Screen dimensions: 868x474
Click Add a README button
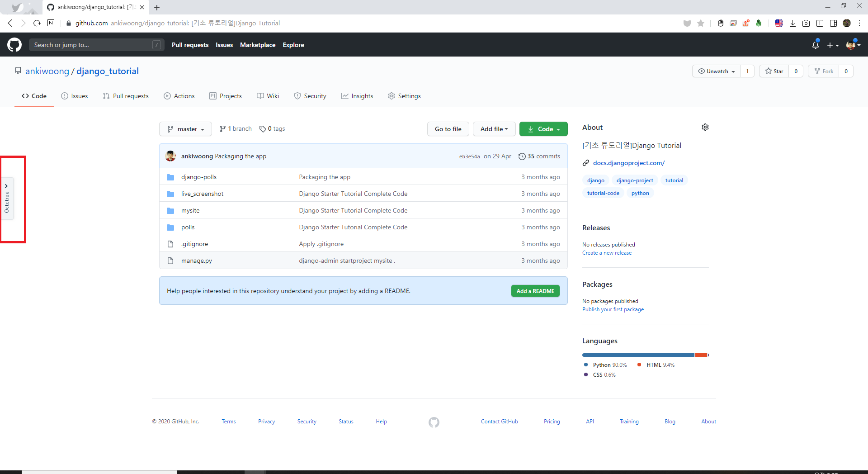tap(535, 291)
